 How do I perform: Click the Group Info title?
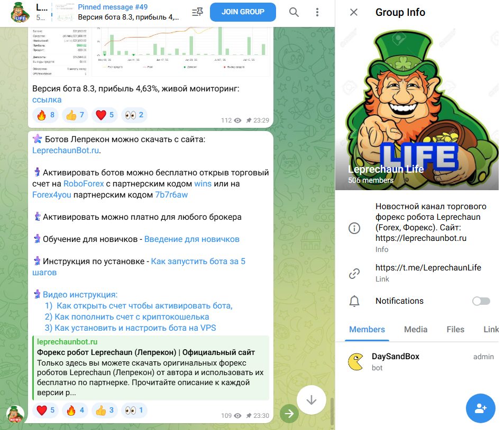[x=400, y=12]
